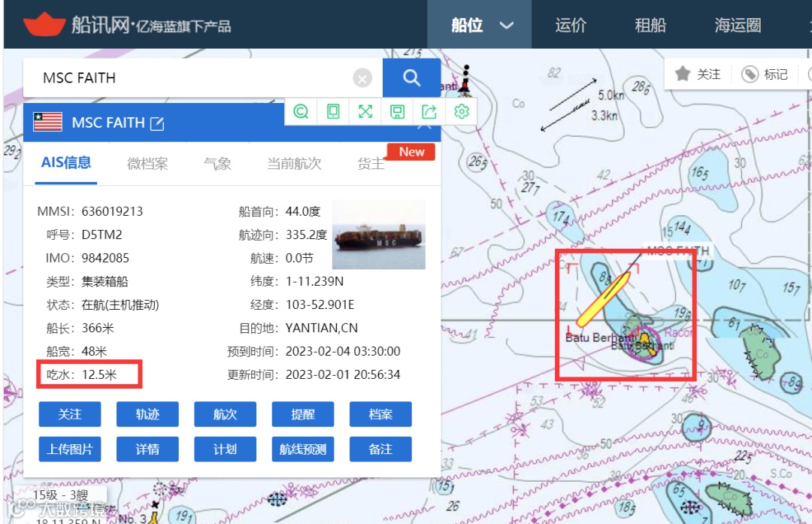Click the green circular C toolbar icon
812x524 pixels.
pyautogui.click(x=301, y=111)
